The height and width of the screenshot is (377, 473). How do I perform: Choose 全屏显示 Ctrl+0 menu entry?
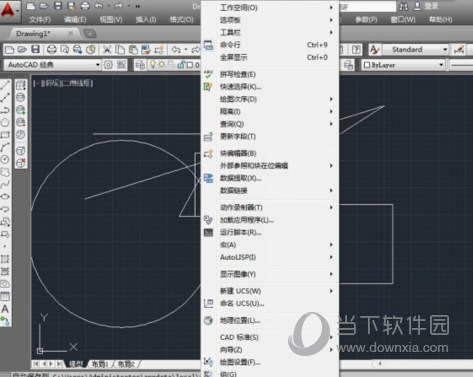click(270, 57)
